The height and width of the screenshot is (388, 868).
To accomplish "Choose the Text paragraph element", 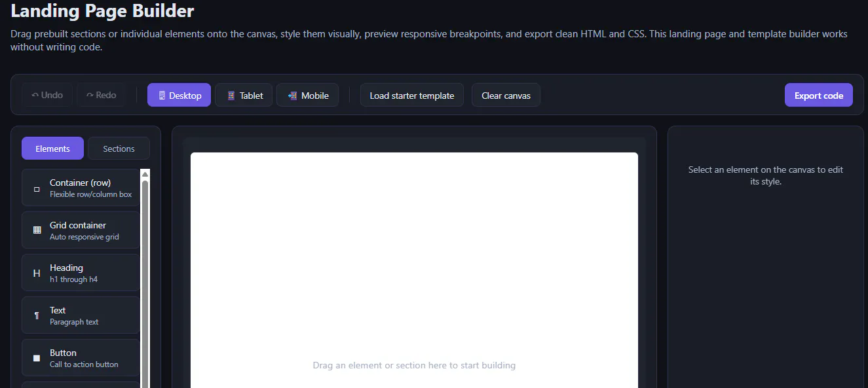I will [81, 315].
